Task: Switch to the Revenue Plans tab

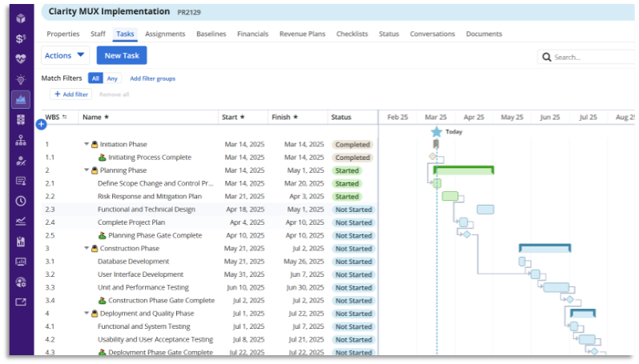Action: 303,34
